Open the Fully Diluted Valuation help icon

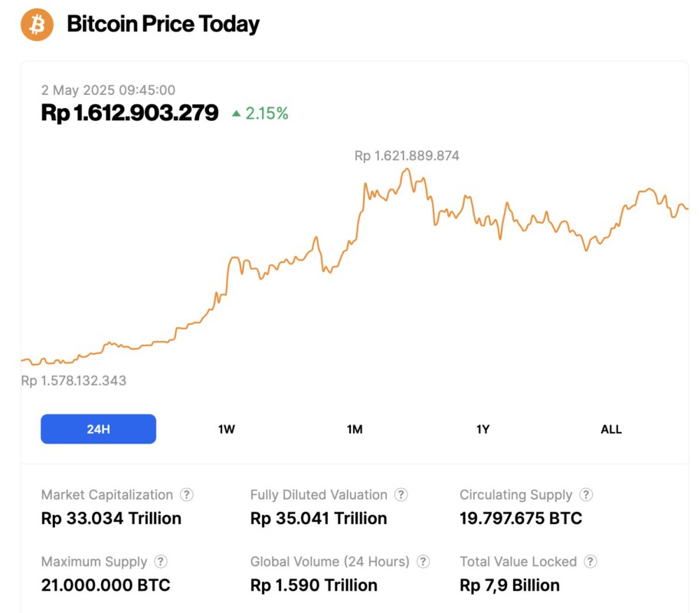tap(401, 494)
